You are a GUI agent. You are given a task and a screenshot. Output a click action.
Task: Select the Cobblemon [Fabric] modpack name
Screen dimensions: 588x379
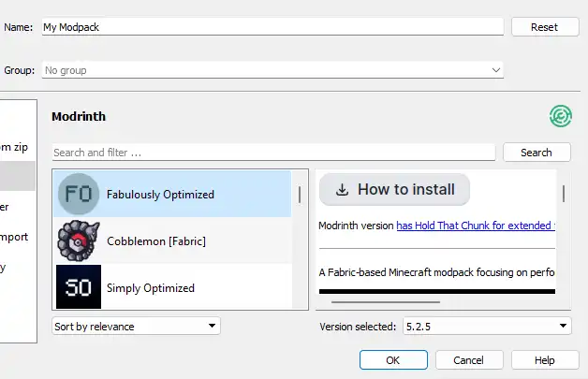click(156, 241)
